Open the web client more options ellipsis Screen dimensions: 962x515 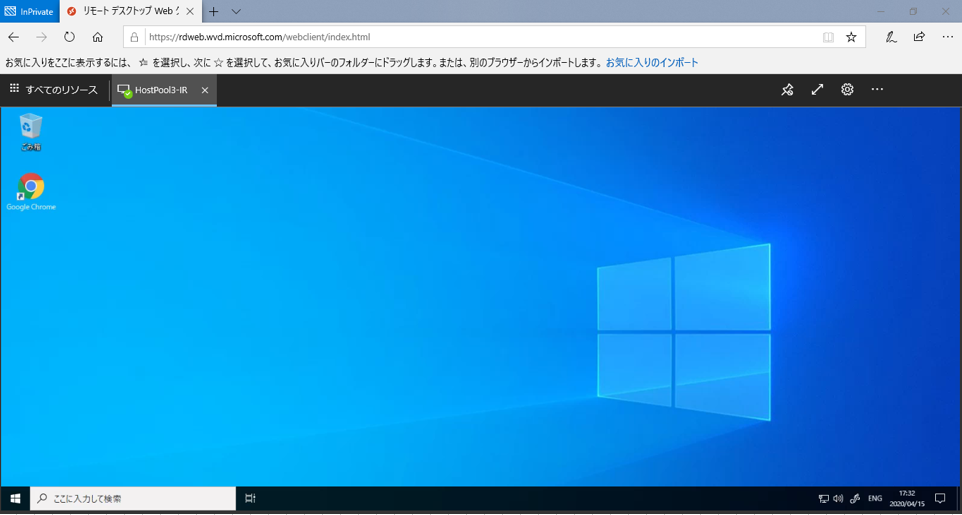pyautogui.click(x=877, y=90)
